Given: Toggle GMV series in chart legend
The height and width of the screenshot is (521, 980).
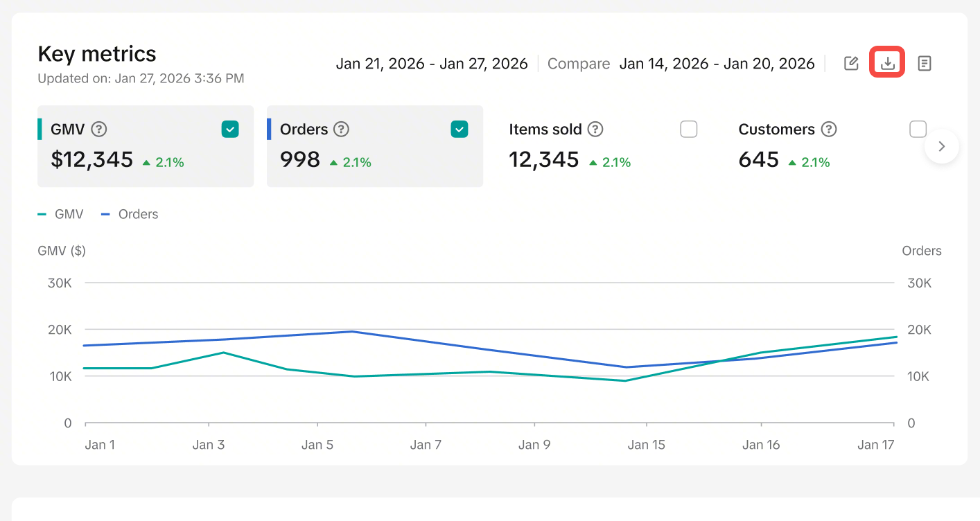Looking at the screenshot, I should [60, 214].
